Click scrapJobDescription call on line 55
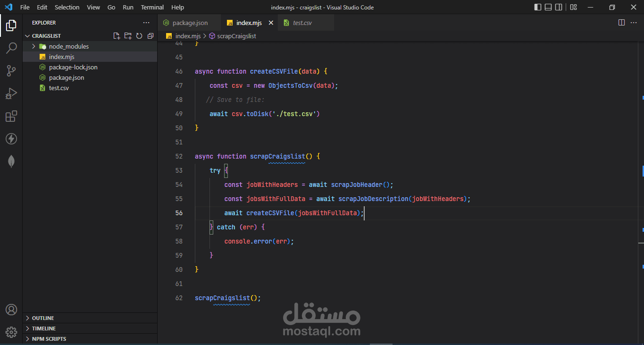 point(373,199)
